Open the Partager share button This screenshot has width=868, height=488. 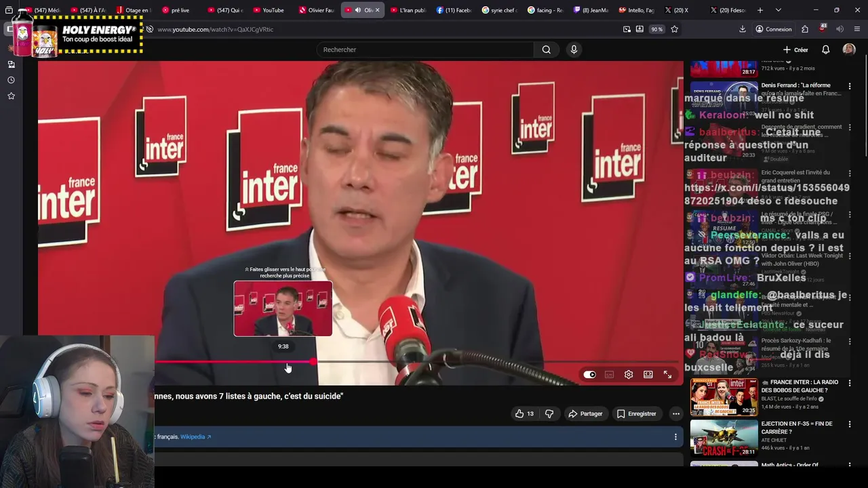point(585,413)
